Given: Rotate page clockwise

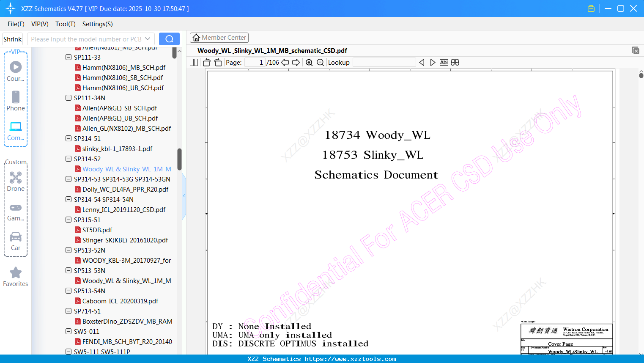Looking at the screenshot, I should (218, 62).
